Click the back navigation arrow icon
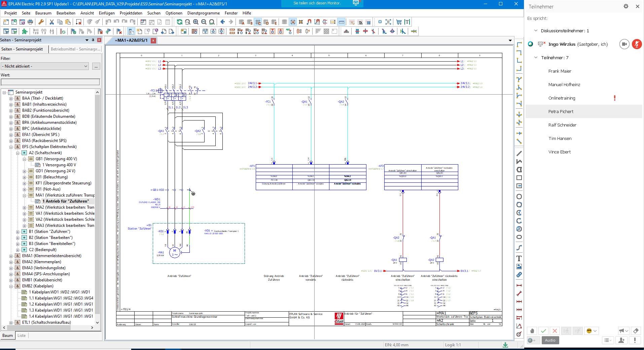Screen dimensions: 644x350 [222, 21]
